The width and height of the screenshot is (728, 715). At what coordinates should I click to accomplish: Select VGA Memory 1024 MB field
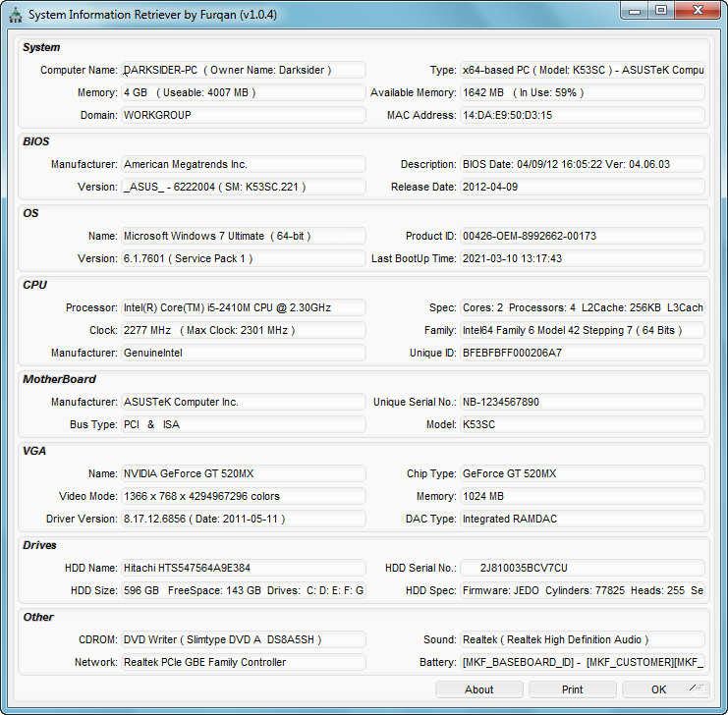583,496
